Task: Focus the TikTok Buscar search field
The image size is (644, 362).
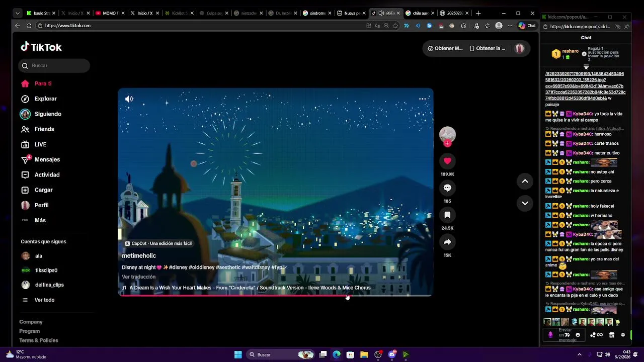Action: coord(54,65)
